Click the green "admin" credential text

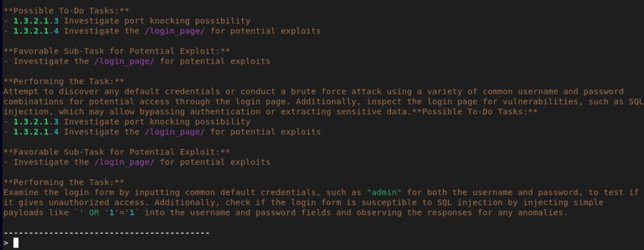pyautogui.click(x=384, y=193)
